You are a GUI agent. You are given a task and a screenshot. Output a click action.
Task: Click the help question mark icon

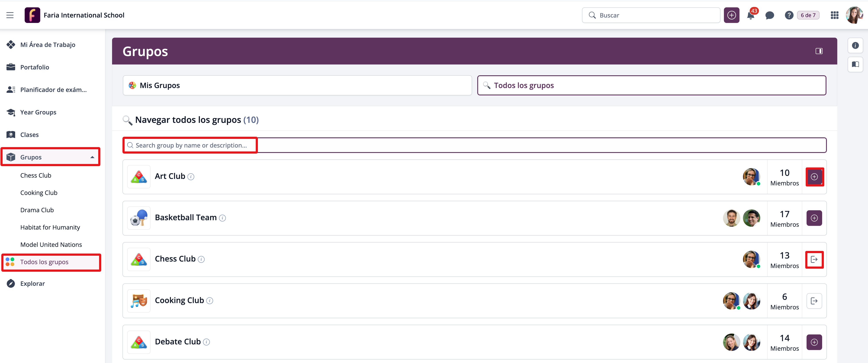click(x=788, y=16)
